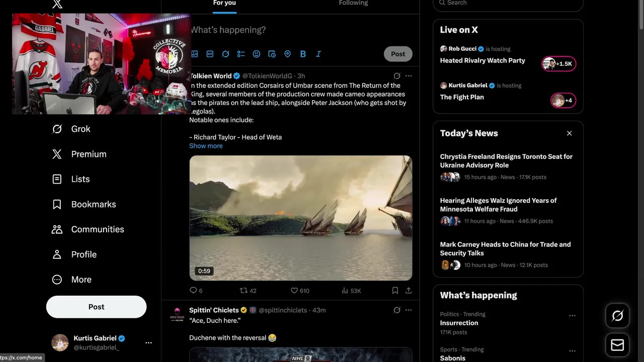This screenshot has width=644, height=362.
Task: Open the Tolkien World profile name
Action: click(210, 76)
